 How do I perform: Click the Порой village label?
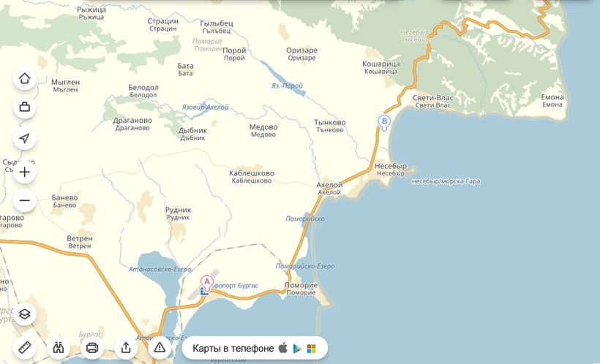[234, 54]
